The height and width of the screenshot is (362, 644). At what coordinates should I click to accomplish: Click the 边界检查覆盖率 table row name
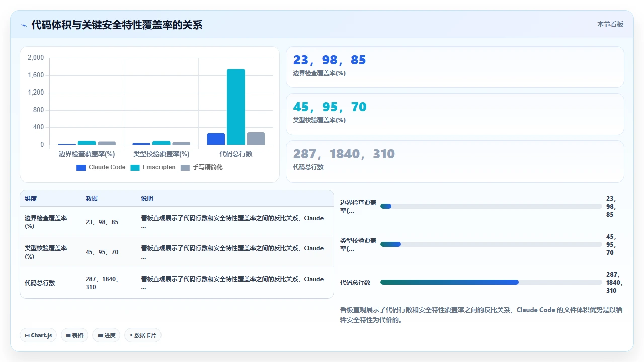[x=46, y=222]
